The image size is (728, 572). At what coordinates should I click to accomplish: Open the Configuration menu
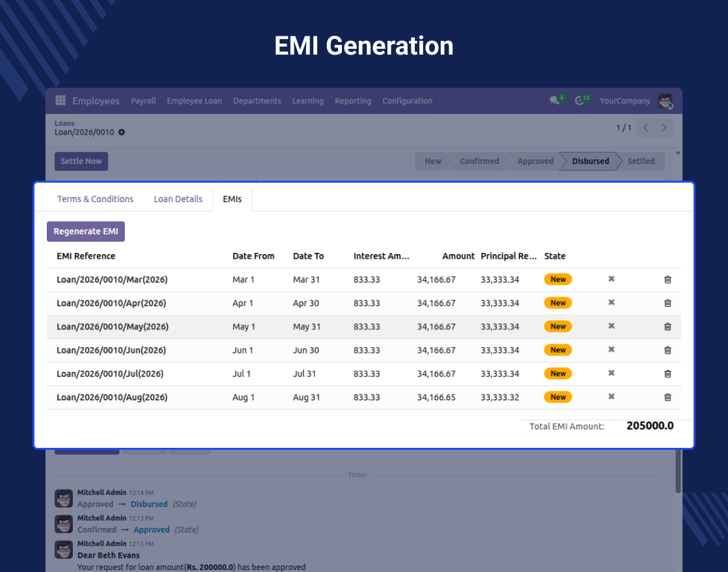pyautogui.click(x=407, y=101)
